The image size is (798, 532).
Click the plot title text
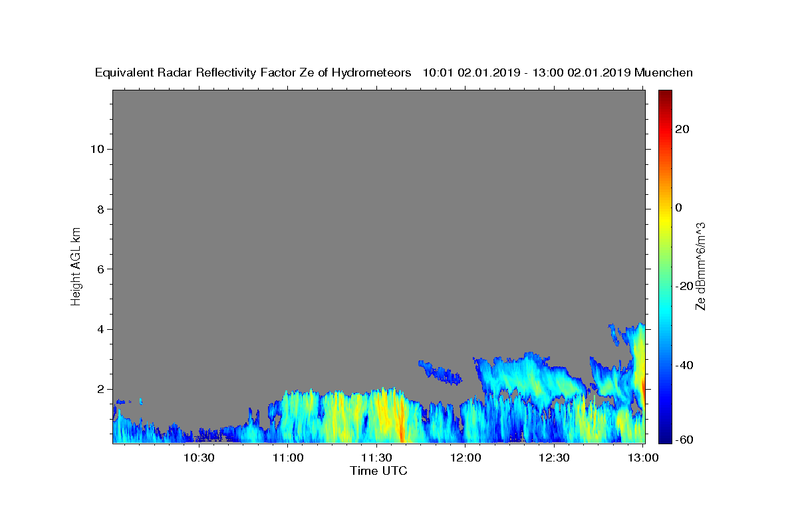click(x=394, y=72)
